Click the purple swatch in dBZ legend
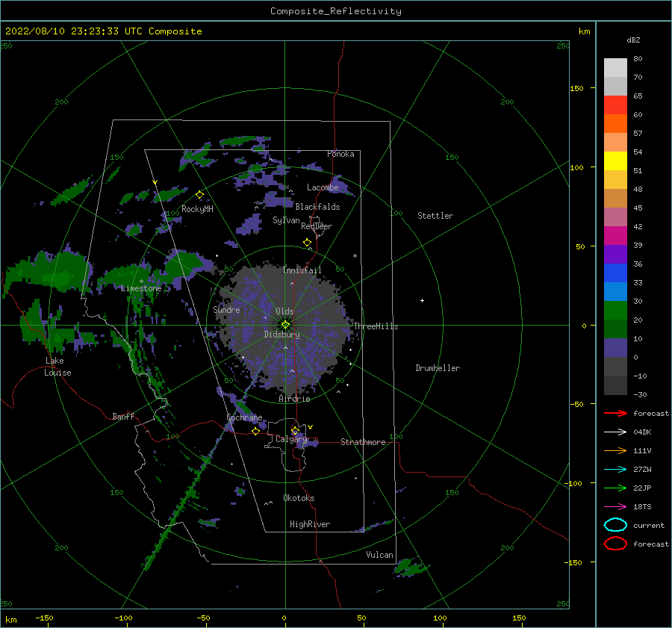Viewport: 672px width, 628px height. [615, 254]
